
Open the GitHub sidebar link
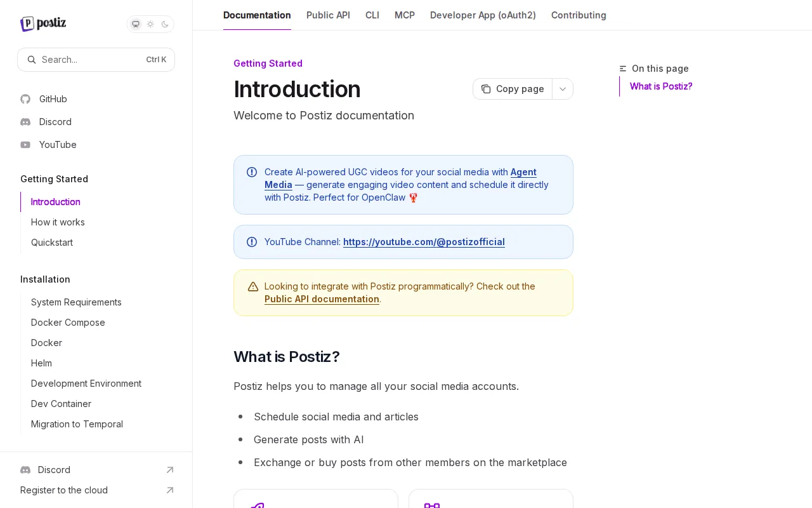click(x=53, y=99)
